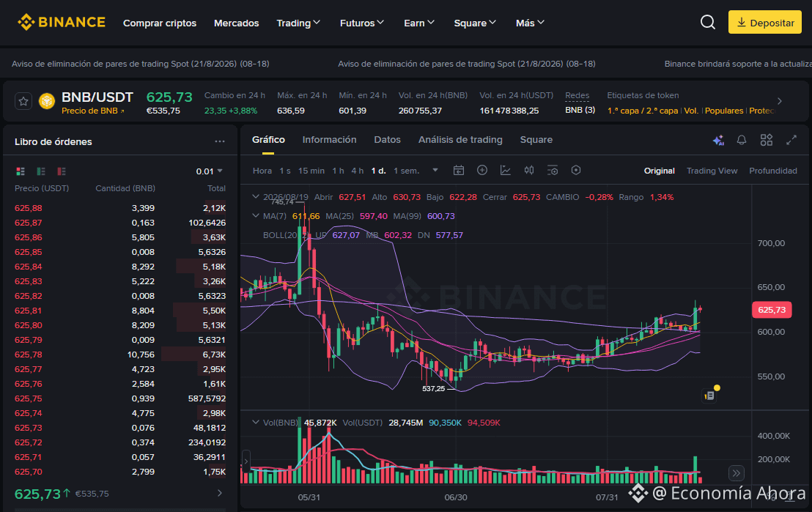The height and width of the screenshot is (512, 812).
Task: Open price alert bell icon
Action: pyautogui.click(x=742, y=140)
